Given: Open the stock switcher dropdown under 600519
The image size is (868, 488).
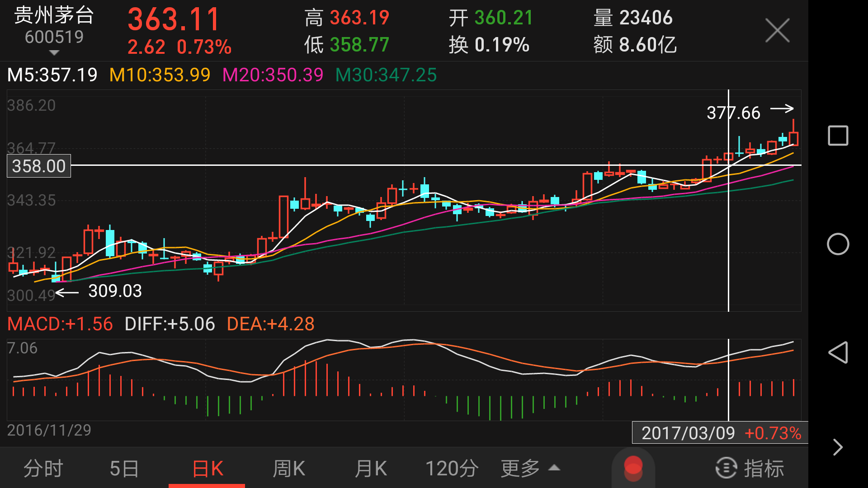Looking at the screenshot, I should point(54,53).
